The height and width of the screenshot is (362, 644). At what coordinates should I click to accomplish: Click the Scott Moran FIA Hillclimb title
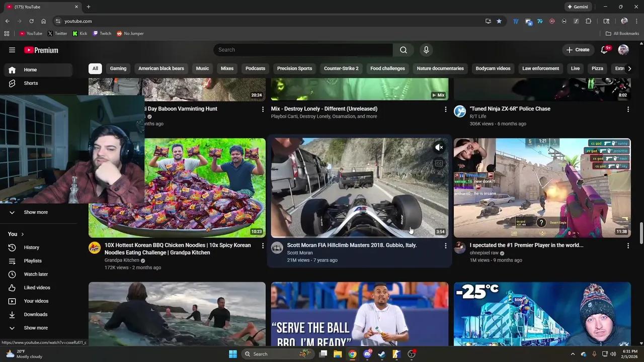coord(352,245)
